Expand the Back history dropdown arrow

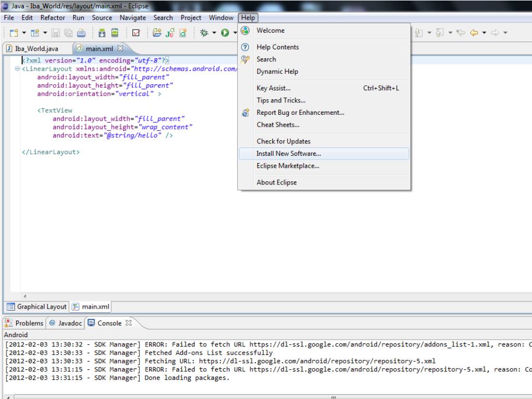(484, 33)
